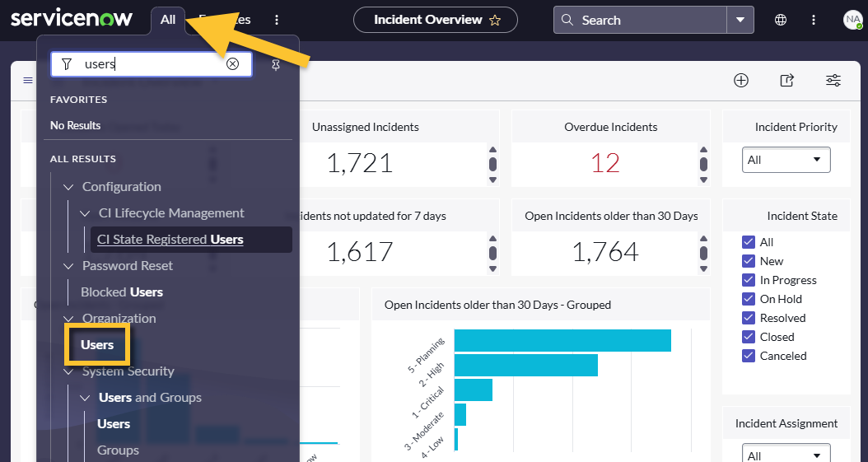Open dashboard filter settings sliders icon

click(x=833, y=80)
